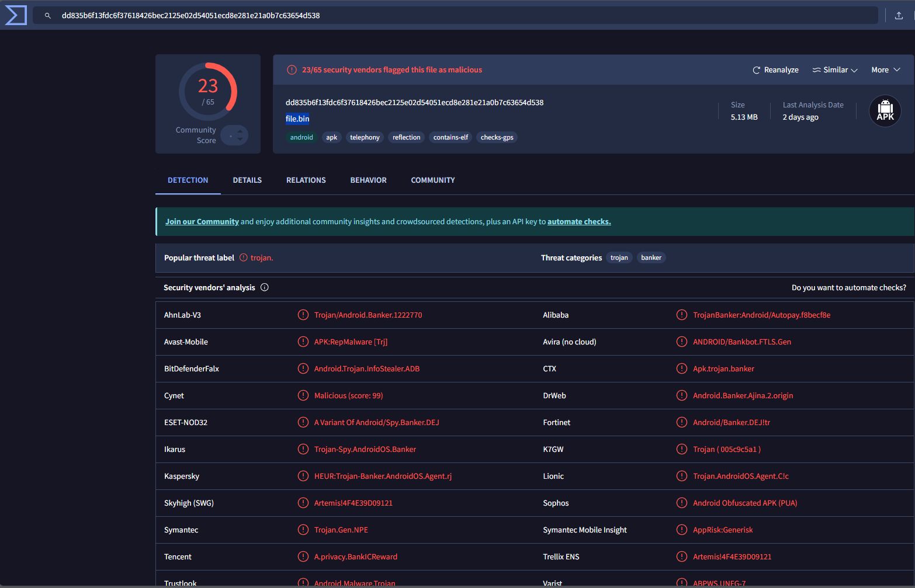The width and height of the screenshot is (915, 588).
Task: Click AhnLab-V3 detection alert icon
Action: (x=303, y=315)
